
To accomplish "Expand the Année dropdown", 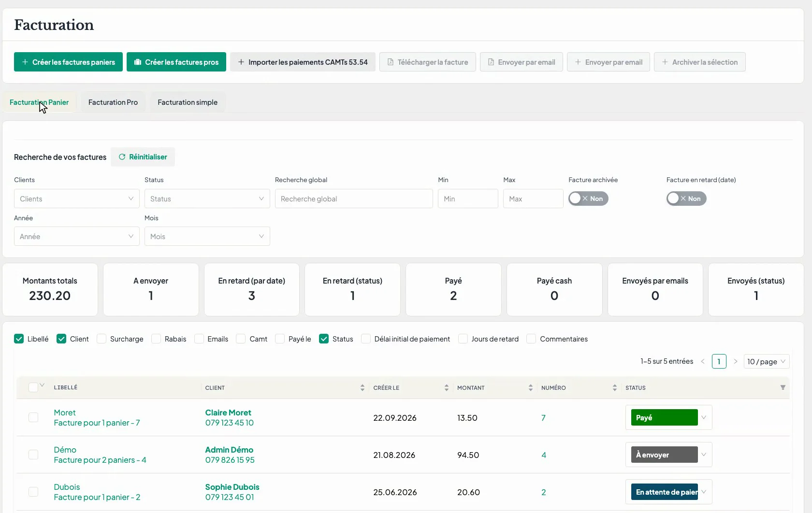I will pos(77,236).
